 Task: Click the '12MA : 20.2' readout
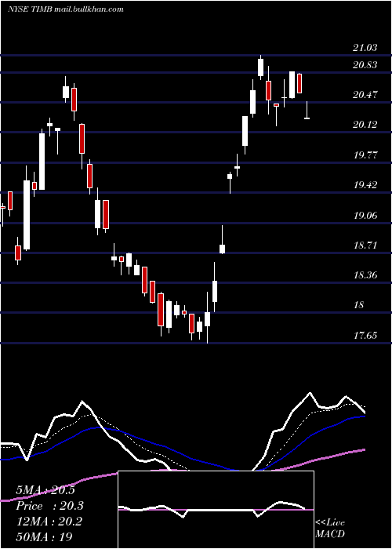tap(49, 522)
